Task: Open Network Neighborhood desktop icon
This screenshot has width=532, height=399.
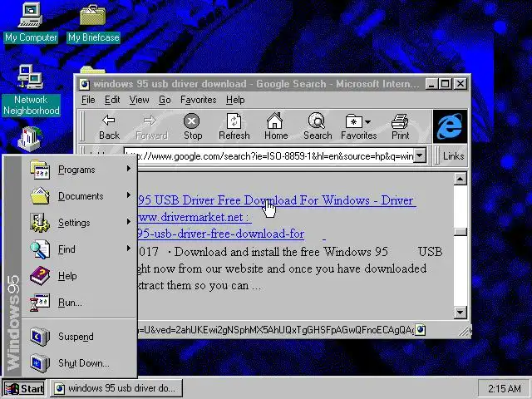Action: click(31, 91)
